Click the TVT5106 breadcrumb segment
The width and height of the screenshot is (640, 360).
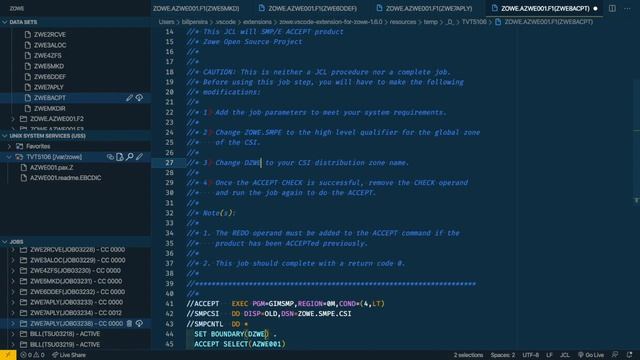pyautogui.click(x=474, y=22)
